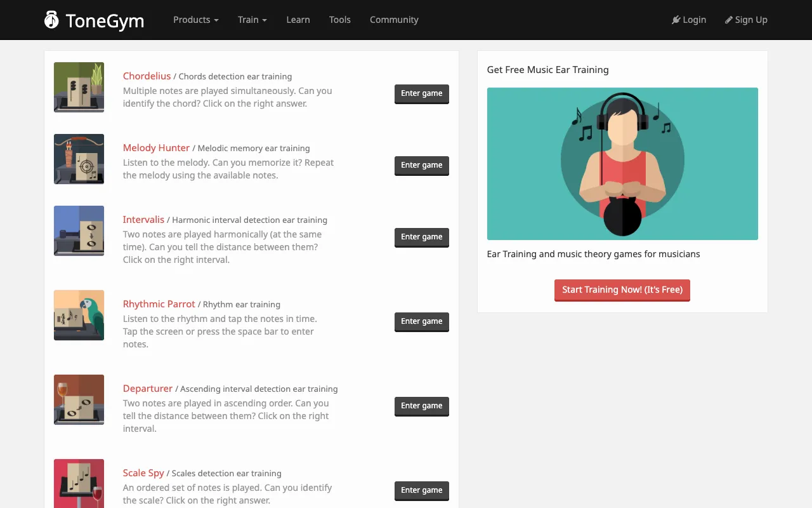The height and width of the screenshot is (508, 812).
Task: Expand the Products dropdown menu
Action: [196, 20]
